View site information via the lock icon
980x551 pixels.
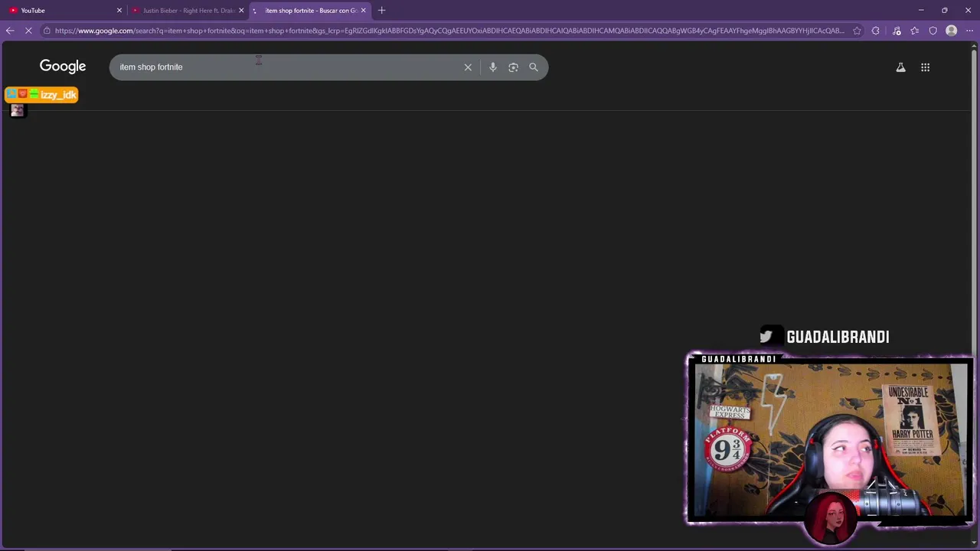tap(47, 31)
